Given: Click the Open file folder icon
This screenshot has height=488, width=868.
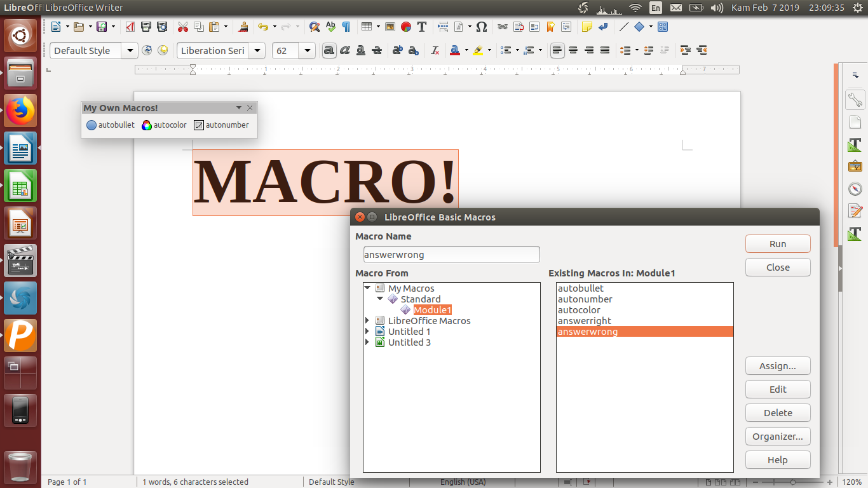Looking at the screenshot, I should click(x=78, y=27).
